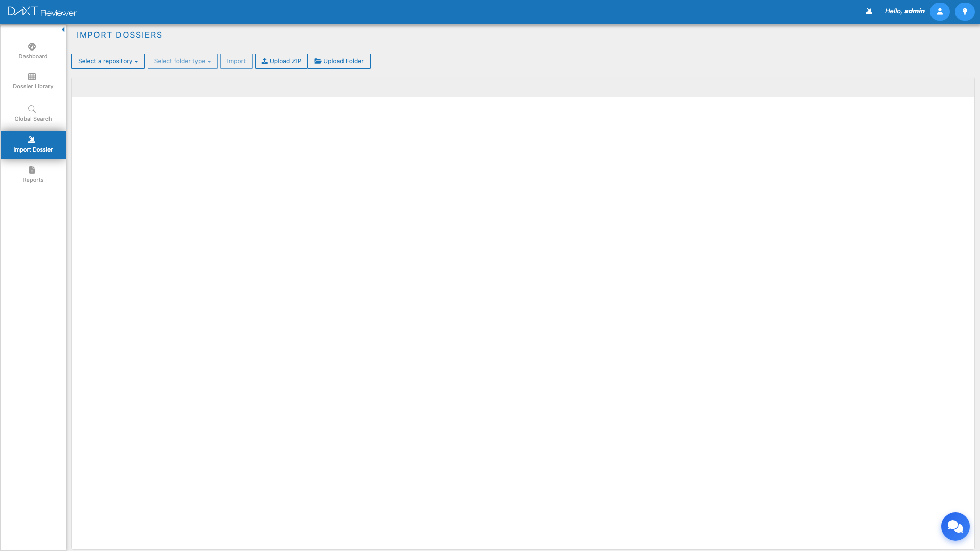Open the chat bubble widget
The width and height of the screenshot is (980, 551).
955,526
